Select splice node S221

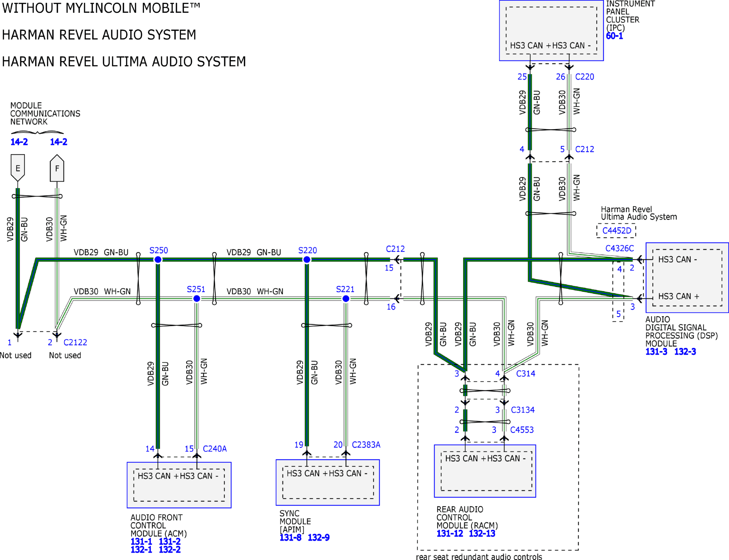346,299
